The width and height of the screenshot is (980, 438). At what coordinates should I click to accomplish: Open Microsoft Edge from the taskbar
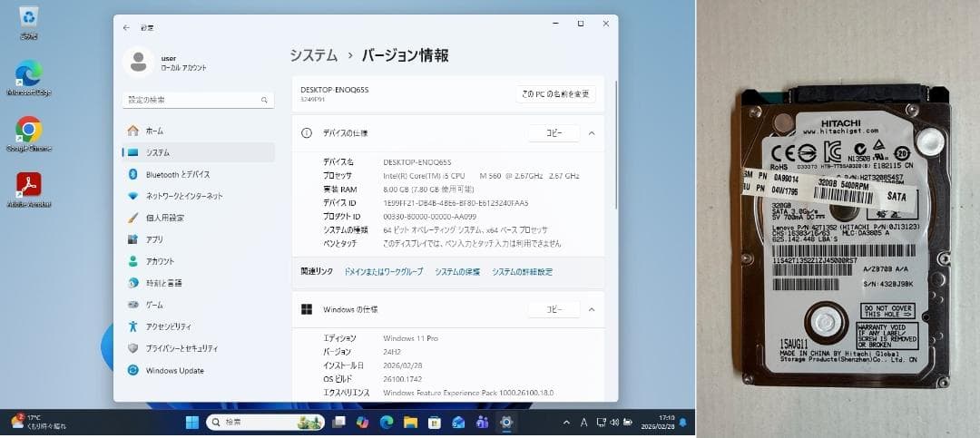(387, 423)
